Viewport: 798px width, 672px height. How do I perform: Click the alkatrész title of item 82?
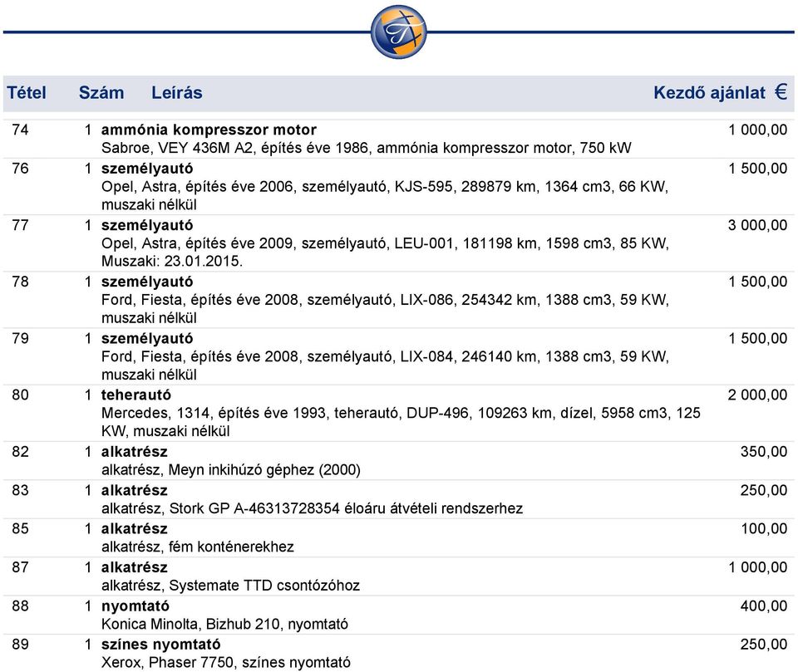coord(135,452)
